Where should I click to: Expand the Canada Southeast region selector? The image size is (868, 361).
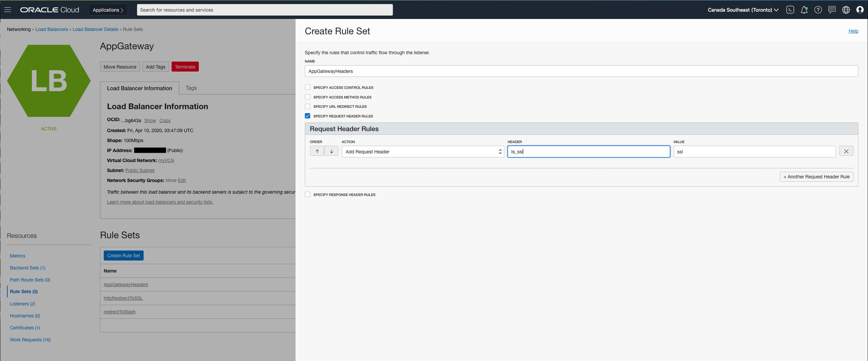[743, 10]
